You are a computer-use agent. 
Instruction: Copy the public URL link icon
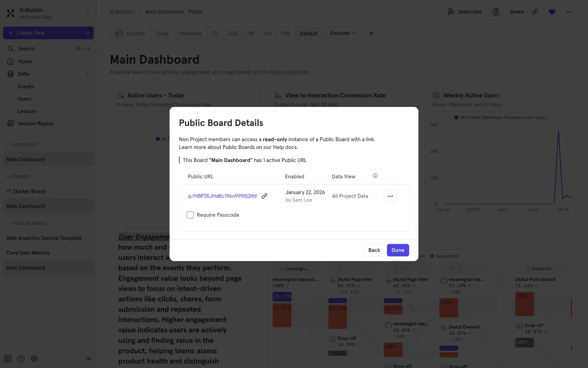(x=264, y=196)
